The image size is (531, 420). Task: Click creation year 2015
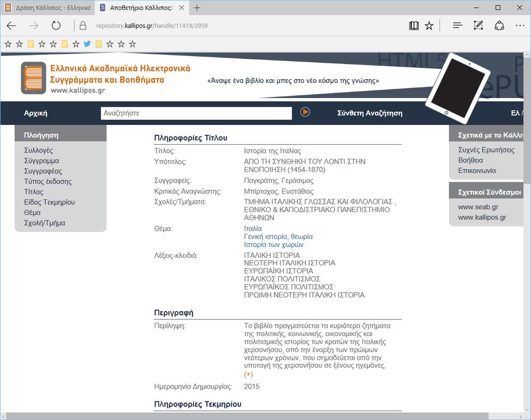251,386
